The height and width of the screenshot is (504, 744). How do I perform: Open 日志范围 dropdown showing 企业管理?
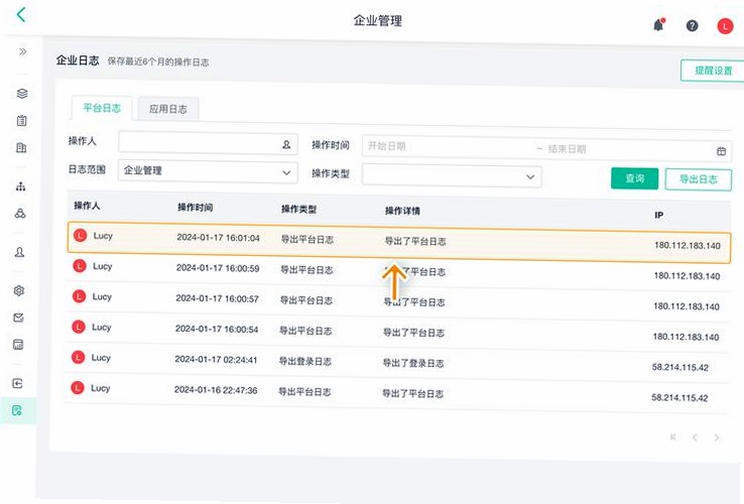(x=208, y=171)
